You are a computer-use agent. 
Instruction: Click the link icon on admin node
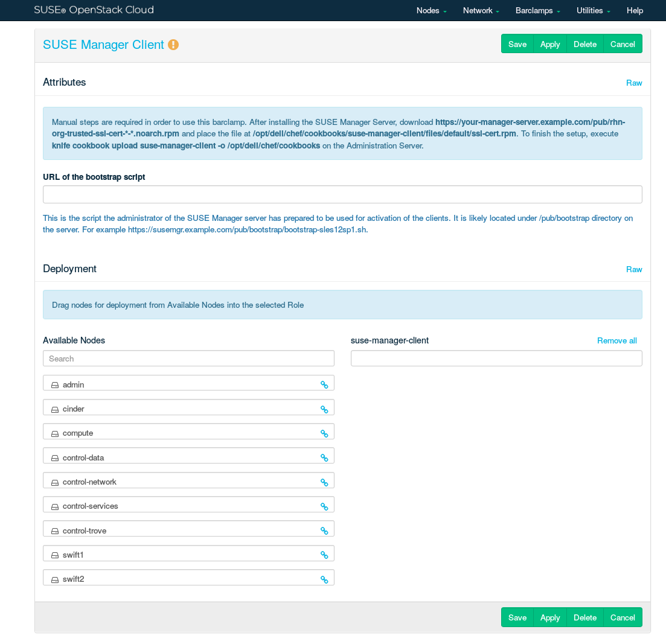point(324,384)
